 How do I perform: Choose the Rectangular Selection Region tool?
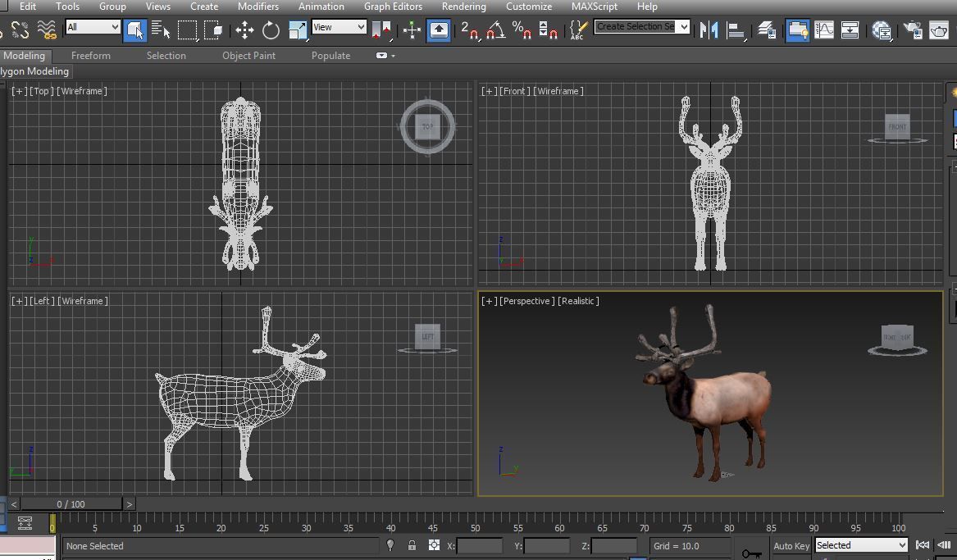pyautogui.click(x=187, y=30)
